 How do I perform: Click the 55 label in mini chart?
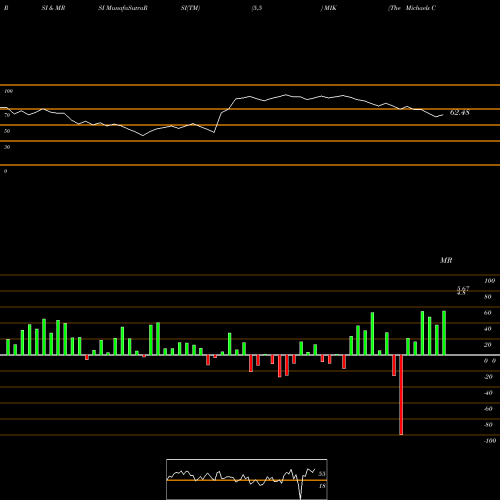322,474
